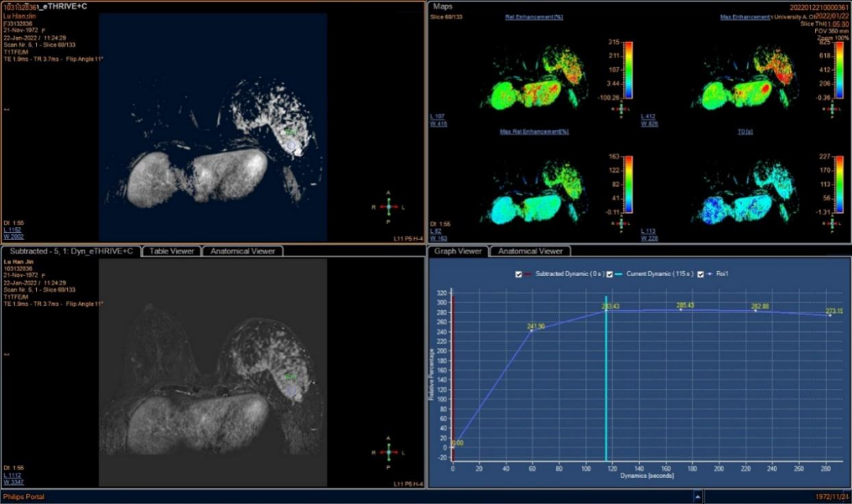Screen dimensions: 852x504
Task: Select green ROI marker in Subtracted image
Action: 290,377
